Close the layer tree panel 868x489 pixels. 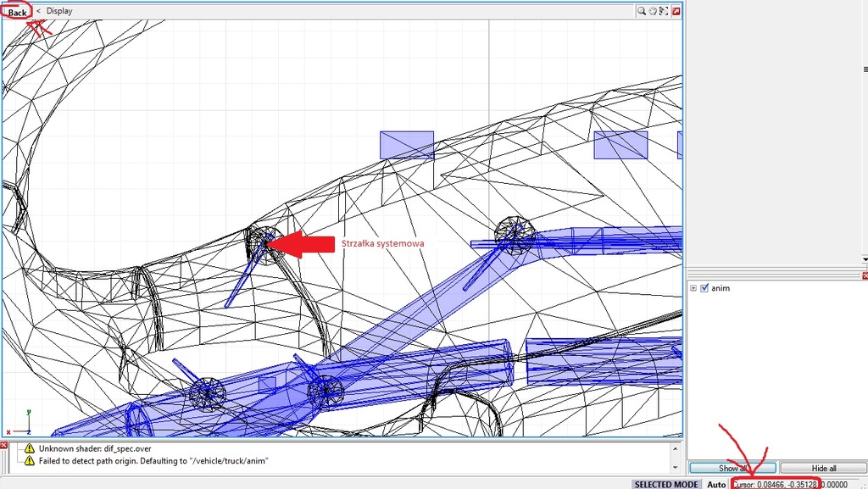click(864, 275)
